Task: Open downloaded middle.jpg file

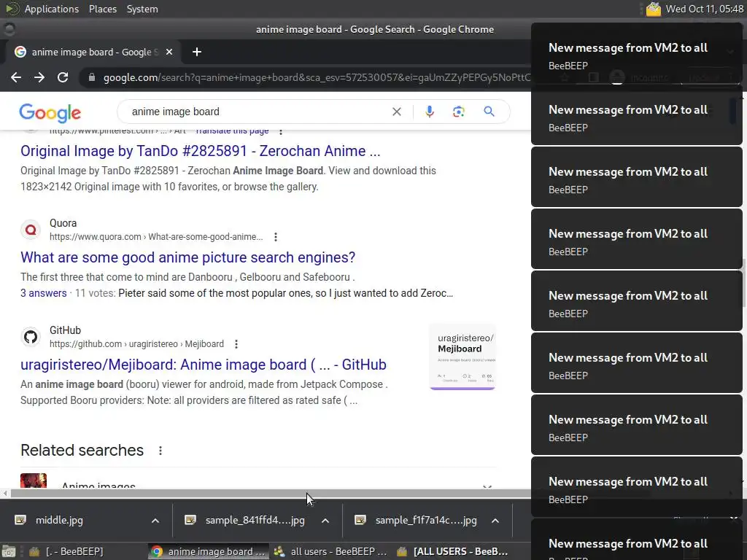Action: tap(59, 521)
